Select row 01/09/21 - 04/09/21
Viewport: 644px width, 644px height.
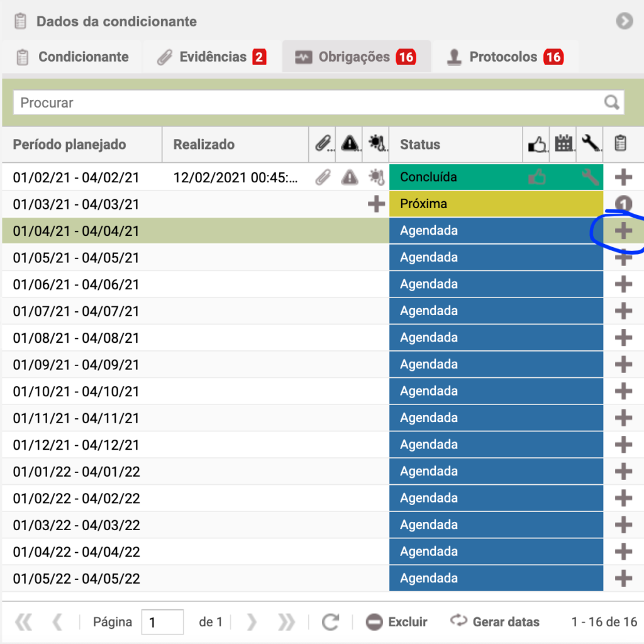(x=323, y=364)
